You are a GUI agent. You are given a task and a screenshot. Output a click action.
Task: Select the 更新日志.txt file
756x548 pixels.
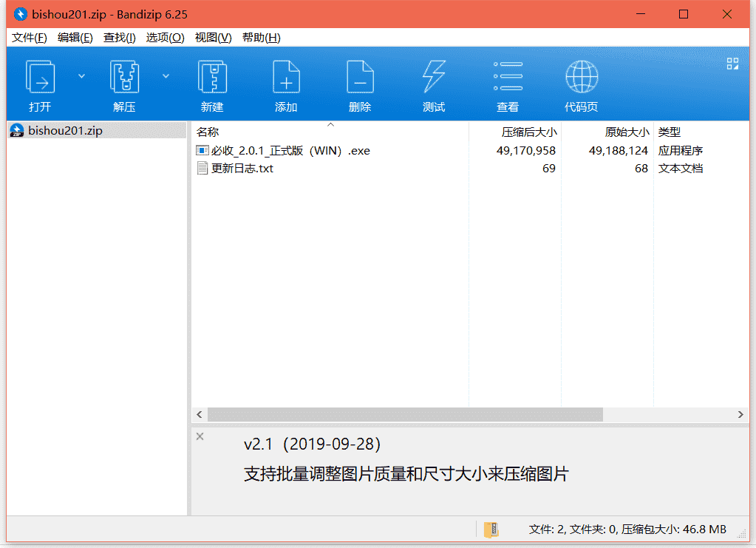click(242, 169)
